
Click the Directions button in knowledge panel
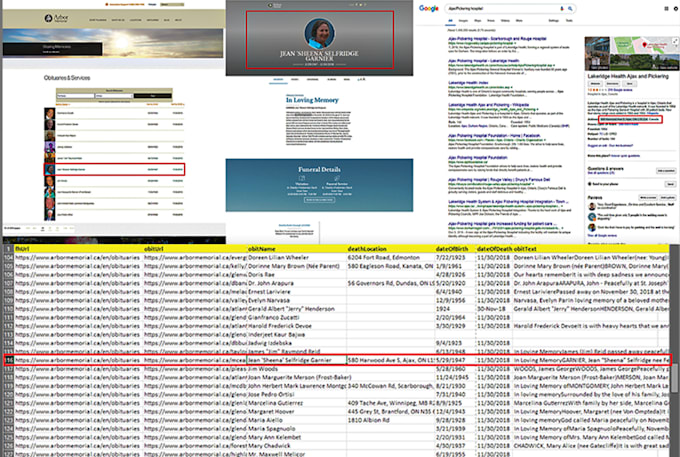pos(612,83)
